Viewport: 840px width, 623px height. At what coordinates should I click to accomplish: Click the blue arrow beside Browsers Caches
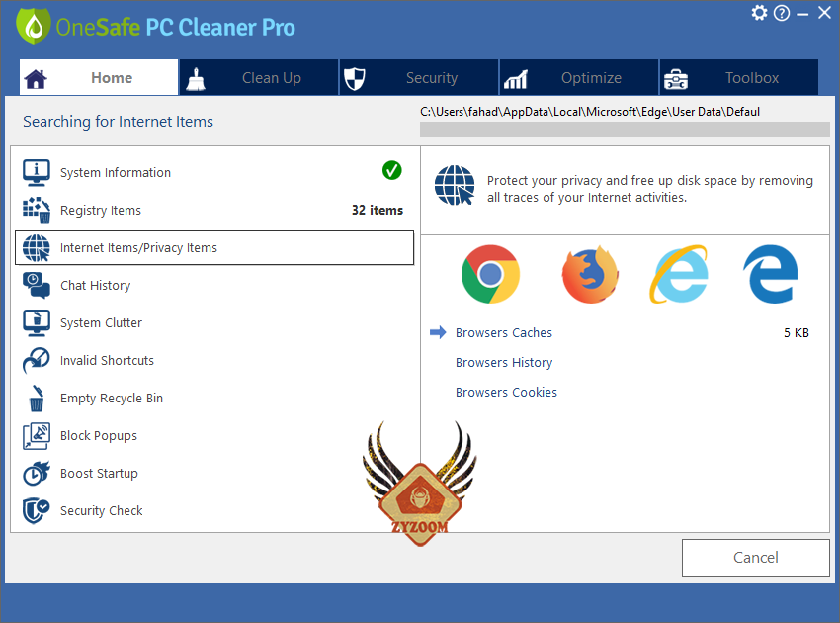(438, 332)
